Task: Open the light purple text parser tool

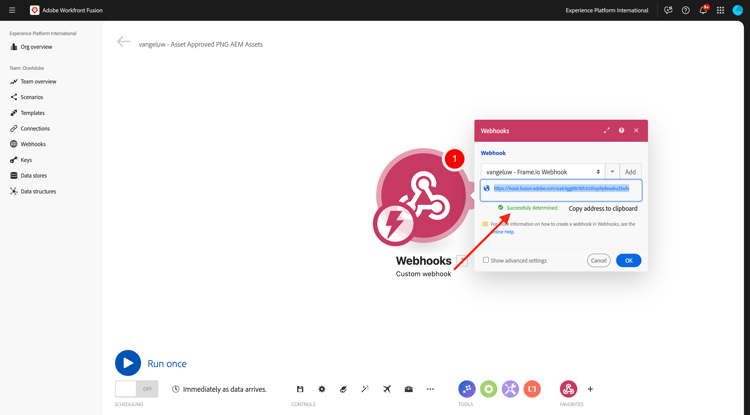Action: pos(510,389)
